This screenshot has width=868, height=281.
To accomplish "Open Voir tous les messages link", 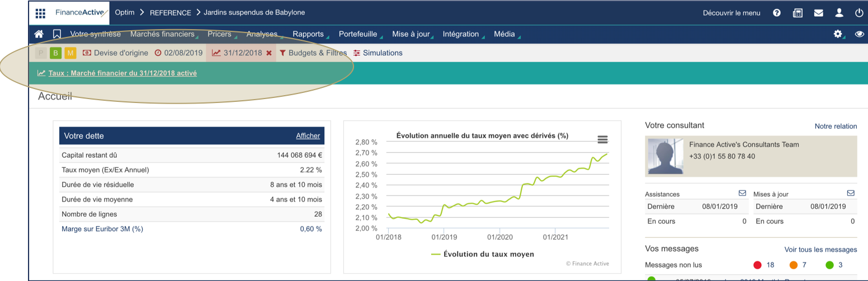I will point(820,250).
